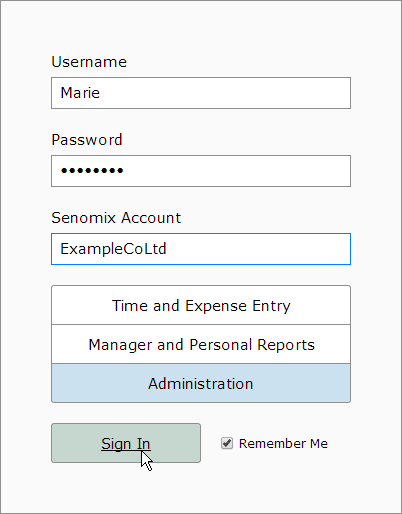
Task: Select the Senomix Account text box
Action: point(201,249)
